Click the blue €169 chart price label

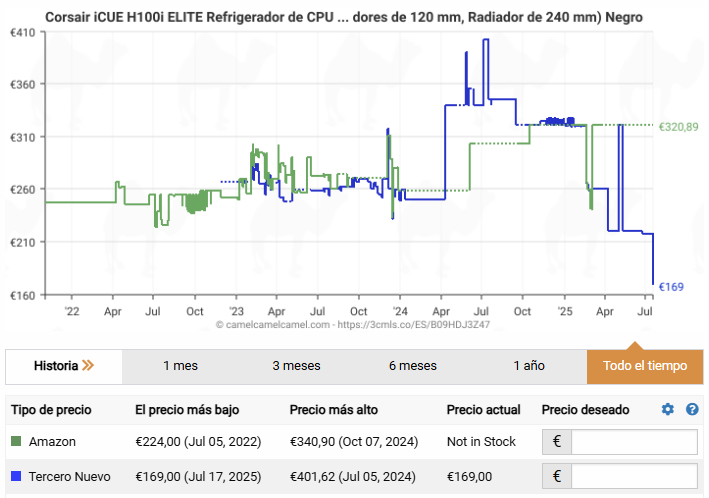[x=671, y=287]
